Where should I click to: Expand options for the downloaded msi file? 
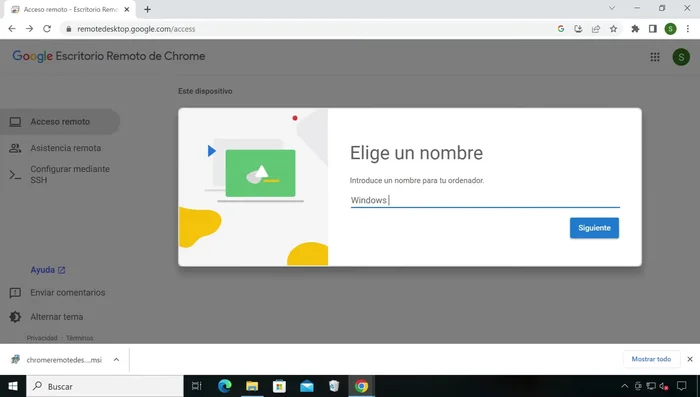click(x=116, y=359)
